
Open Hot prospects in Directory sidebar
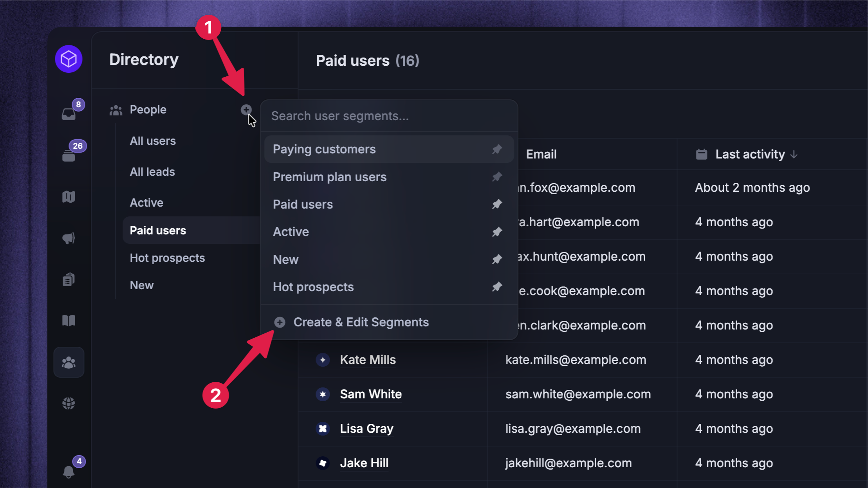pos(167,258)
